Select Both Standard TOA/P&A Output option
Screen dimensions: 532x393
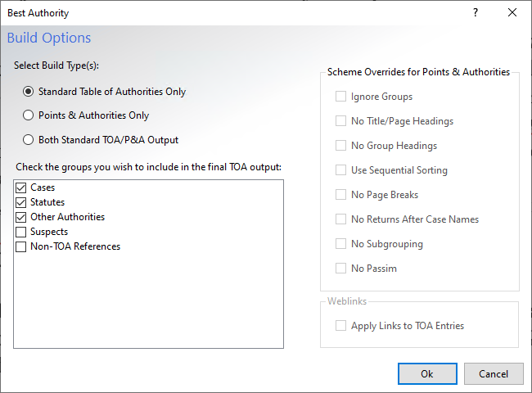tap(29, 139)
